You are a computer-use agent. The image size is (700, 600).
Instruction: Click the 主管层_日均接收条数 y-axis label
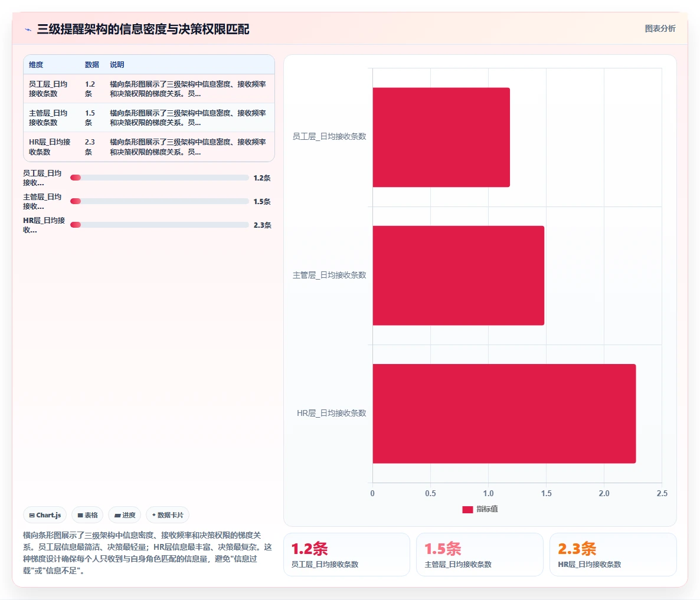(329, 276)
